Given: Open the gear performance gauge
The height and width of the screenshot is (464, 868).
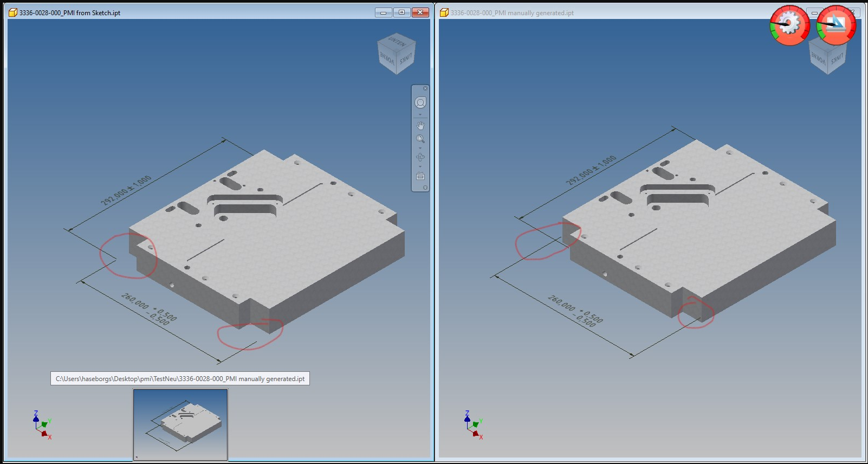Looking at the screenshot, I should coord(789,25).
